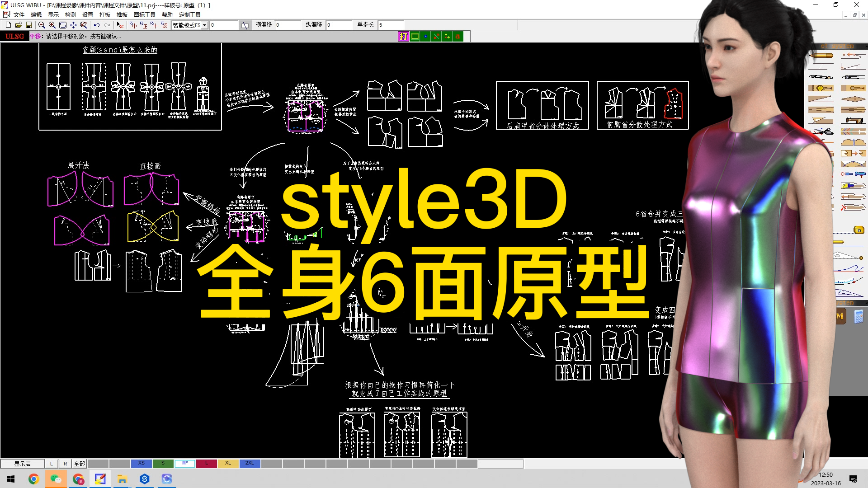Click the pencil tool in right palette
Image resolution: width=868 pixels, height=488 pixels.
(x=821, y=56)
